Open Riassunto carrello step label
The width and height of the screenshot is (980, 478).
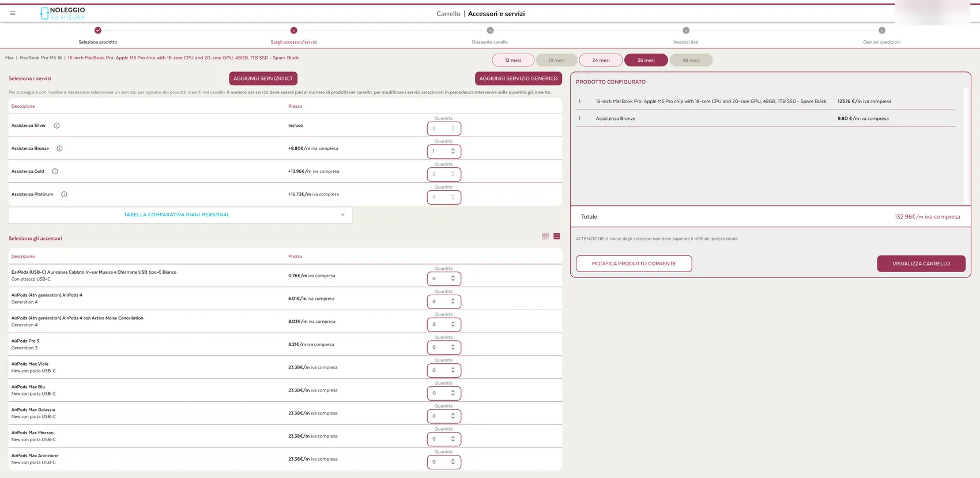[490, 42]
